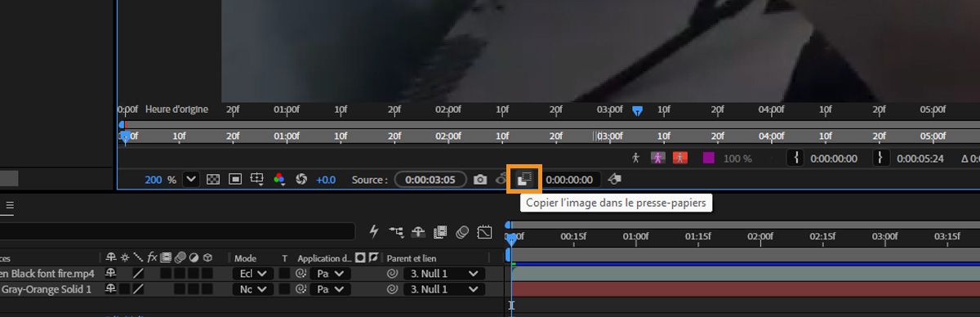Toggle the shy switch on Black font fire.mp4 layer
The height and width of the screenshot is (317, 980).
coord(111,274)
